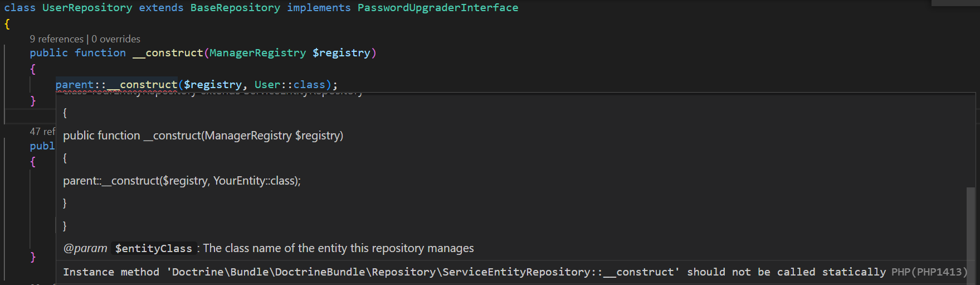Viewport: 980px width, 285px height.
Task: Click the $entityClass param in the hover docs
Action: click(153, 249)
